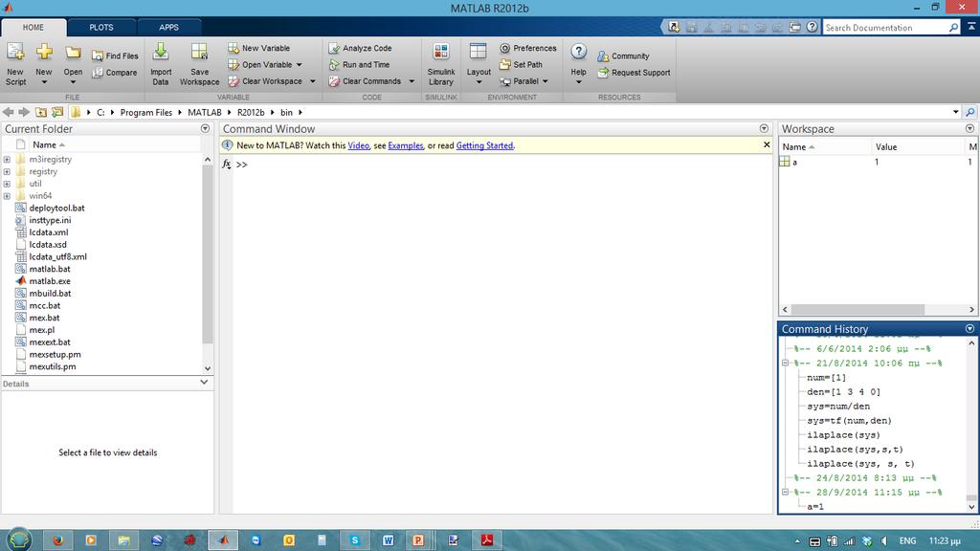
Task: Open PowerPoint from the taskbar
Action: click(419, 540)
